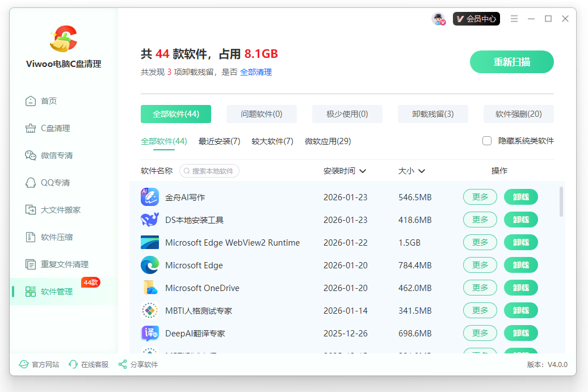Viewport: 588px width, 392px height.
Task: Switch to the 卸载残留(3) tab
Action: click(x=432, y=113)
